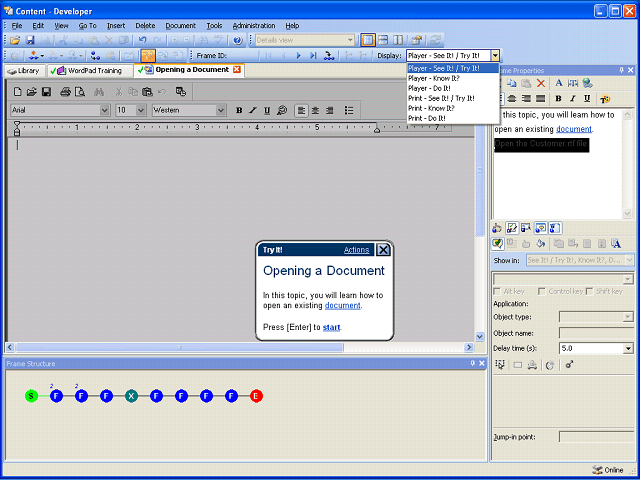The width and height of the screenshot is (640, 480).
Task: Open the Insert menu
Action: click(x=116, y=26)
